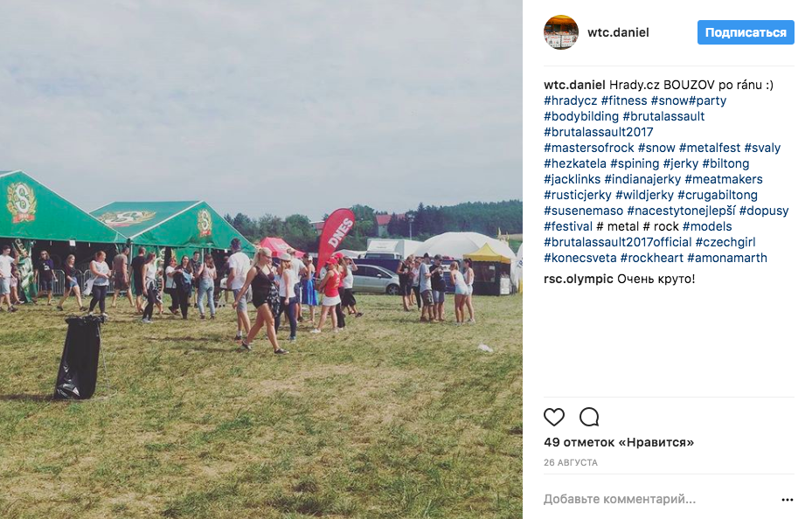
Task: Open the #festival hashtag
Action: [x=567, y=226]
